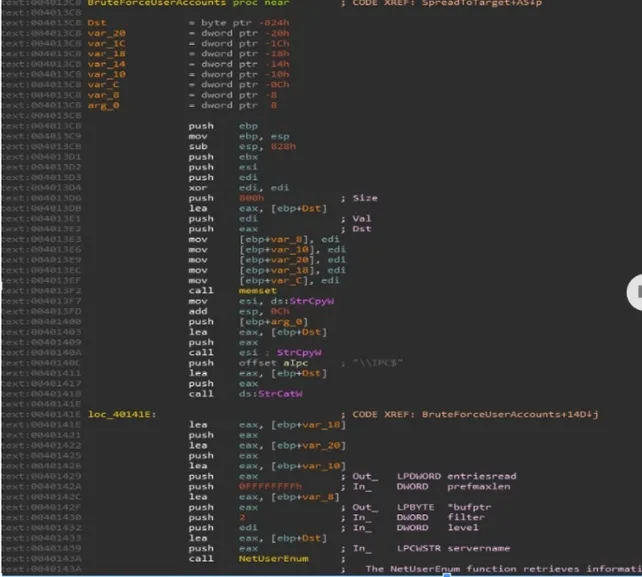Click the var_8 declaration label
This screenshot has width=642, height=577.
(x=103, y=95)
